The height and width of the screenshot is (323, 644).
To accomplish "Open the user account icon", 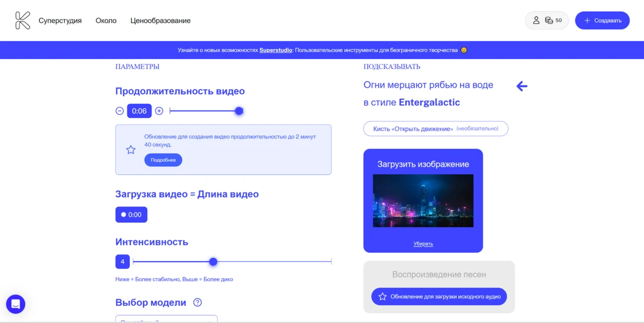I will coord(536,21).
